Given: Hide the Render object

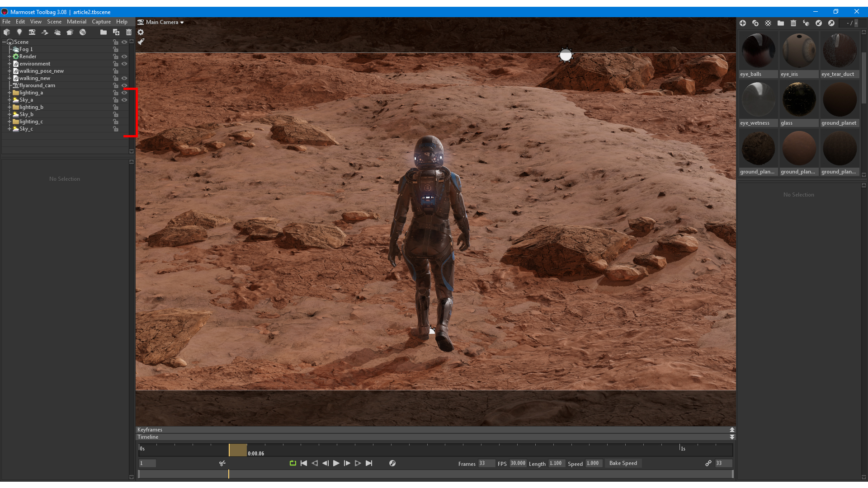Looking at the screenshot, I should (124, 56).
